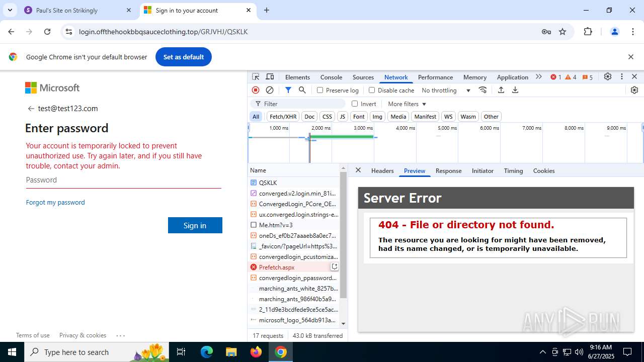Image resolution: width=644 pixels, height=362 pixels.
Task: Open the Chrome tab search dropdown arrow
Action: pos(10,10)
